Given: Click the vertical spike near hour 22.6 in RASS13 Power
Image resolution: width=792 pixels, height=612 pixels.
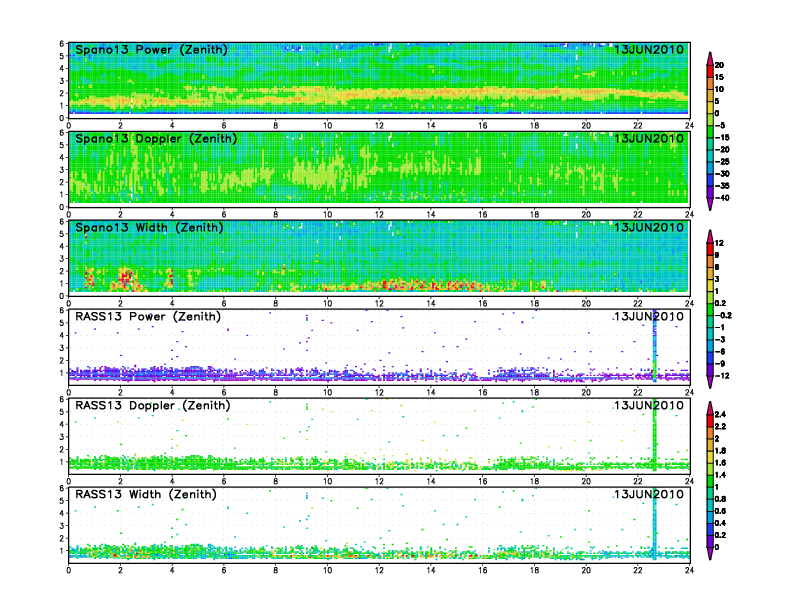Looking at the screenshot, I should pos(655,346).
